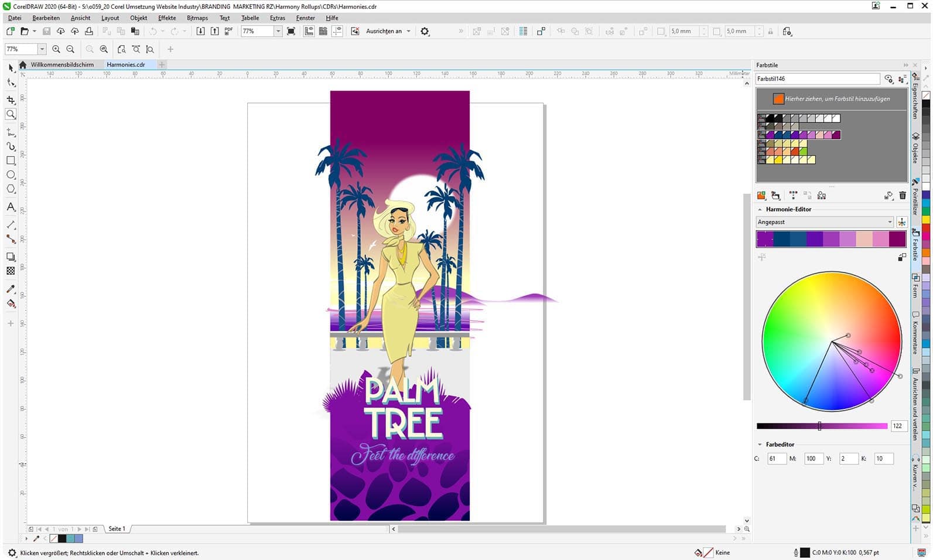Select the Text tool

(11, 207)
